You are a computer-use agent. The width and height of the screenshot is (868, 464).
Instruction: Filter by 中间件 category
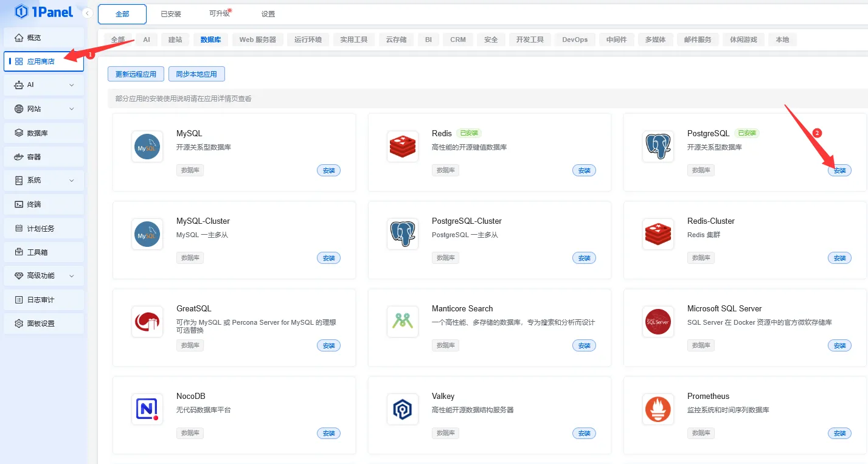(616, 40)
